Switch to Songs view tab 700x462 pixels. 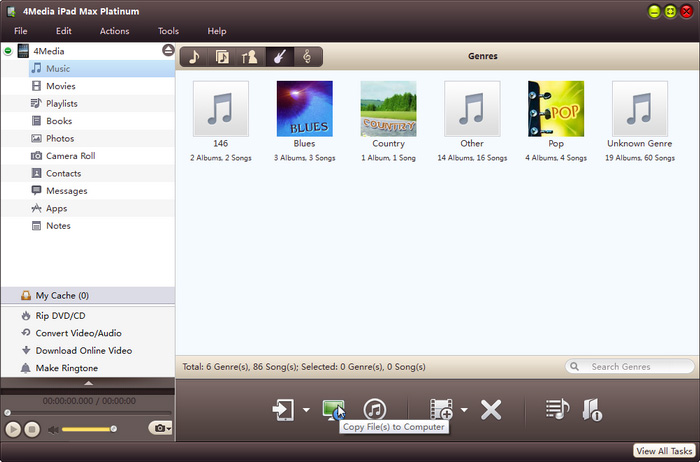coord(194,57)
